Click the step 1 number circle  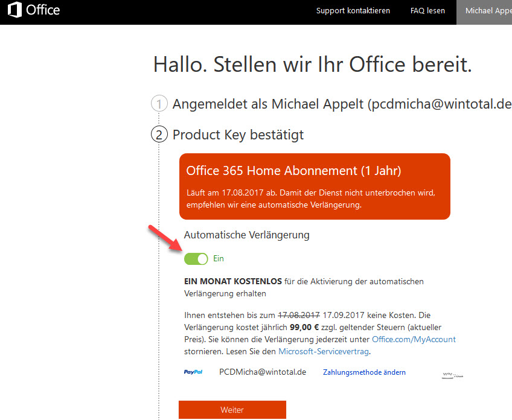(159, 104)
